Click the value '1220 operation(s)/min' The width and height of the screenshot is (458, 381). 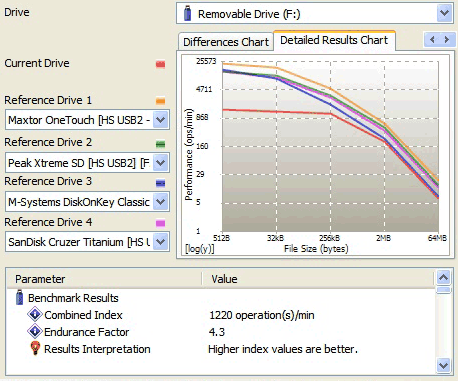tap(262, 315)
